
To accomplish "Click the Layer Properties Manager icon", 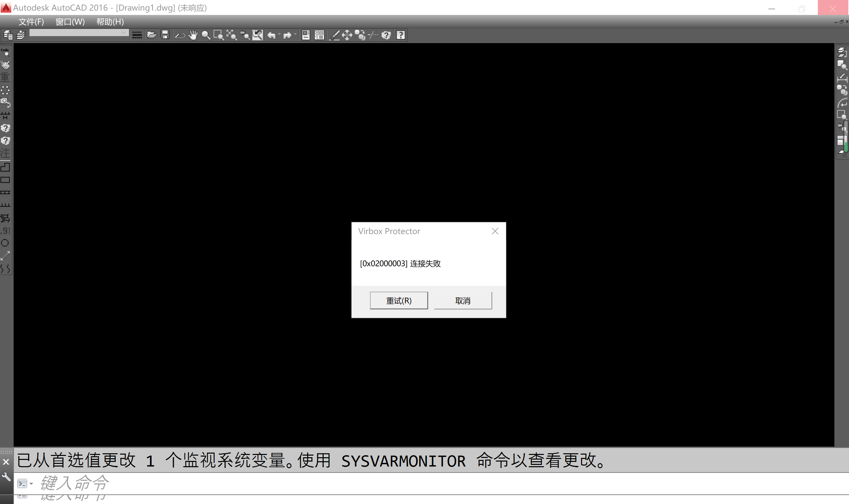I will pyautogui.click(x=8, y=35).
